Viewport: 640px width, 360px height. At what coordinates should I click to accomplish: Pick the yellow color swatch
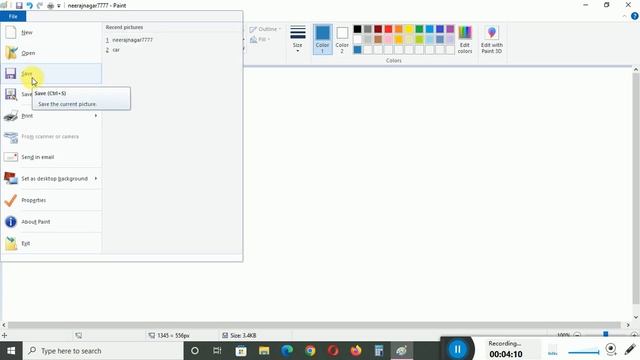(409, 29)
